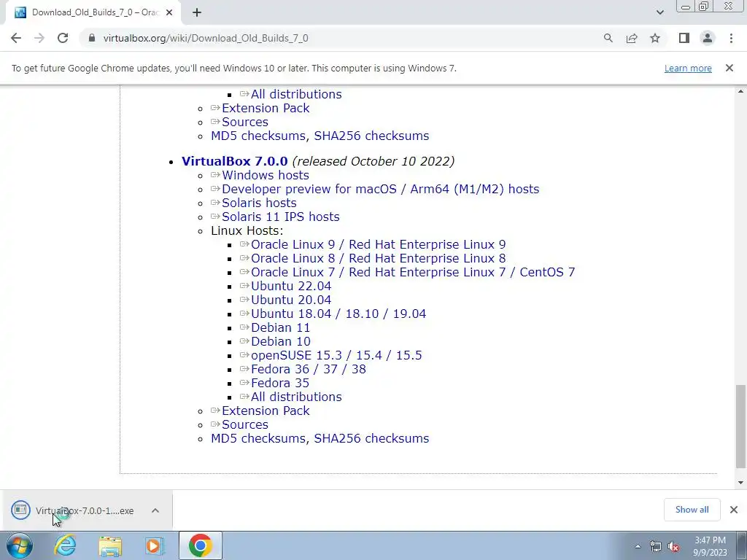Viewport: 747px width, 560px height.
Task: Open the Learn more link
Action: pyautogui.click(x=688, y=68)
